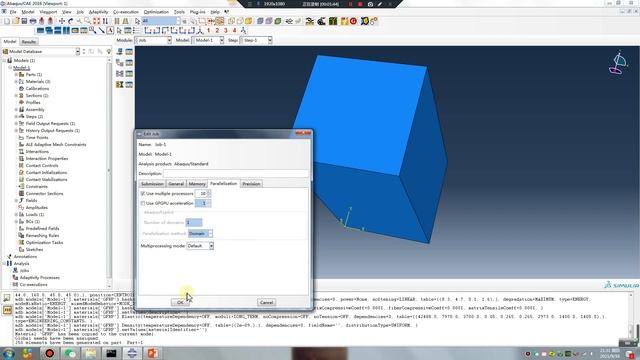Open the Optimization menu
640x360 pixels.
156,12
